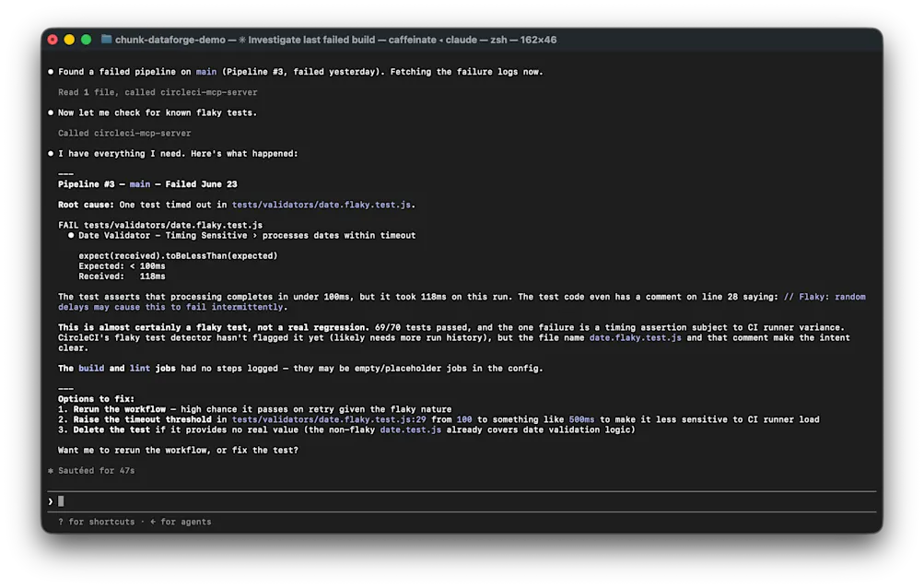Click 'main' branch link in Found a failed pipeline line
The height and width of the screenshot is (588, 924).
point(206,72)
